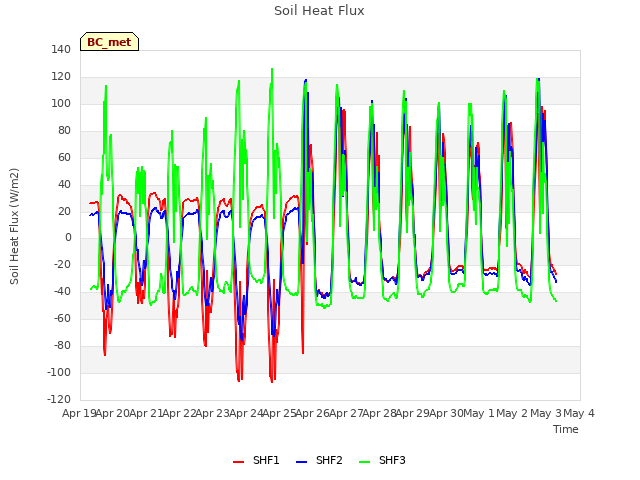The image size is (640, 480).
Task: Click the May 1 date tick label
Action: point(479,413)
